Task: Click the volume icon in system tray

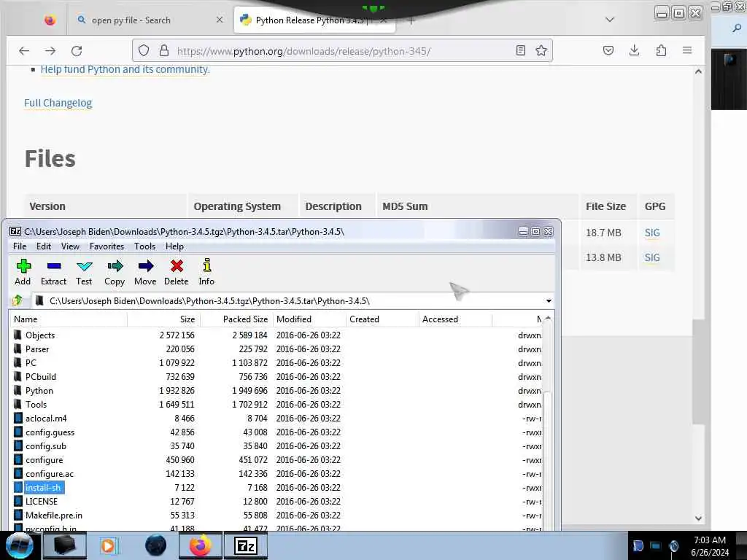Action: [673, 546]
